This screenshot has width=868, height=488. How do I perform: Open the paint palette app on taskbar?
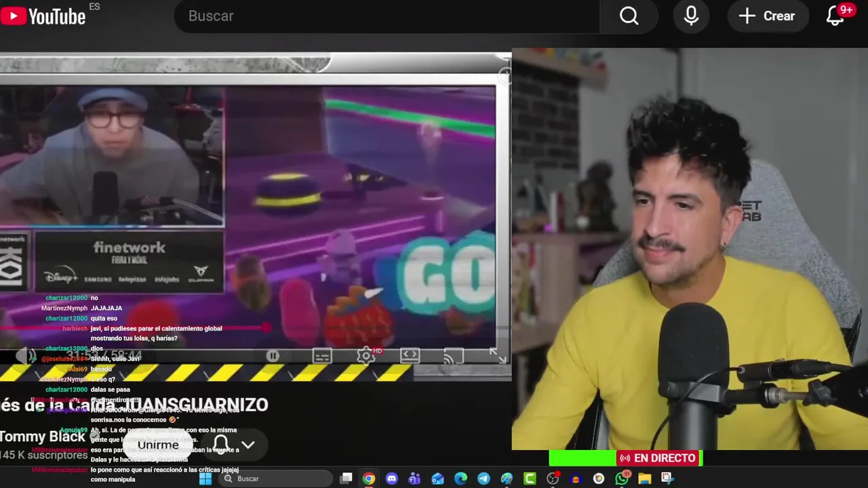tap(507, 479)
